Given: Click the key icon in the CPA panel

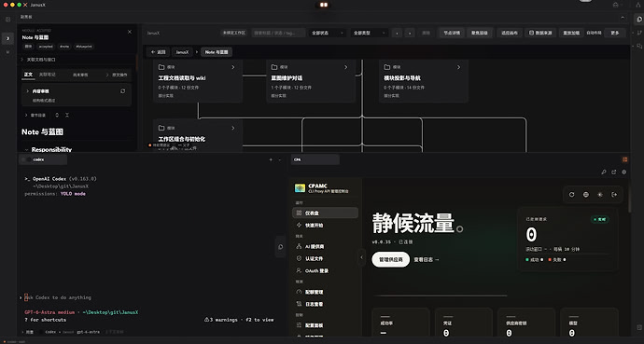Looking at the screenshot, I should (x=604, y=172).
